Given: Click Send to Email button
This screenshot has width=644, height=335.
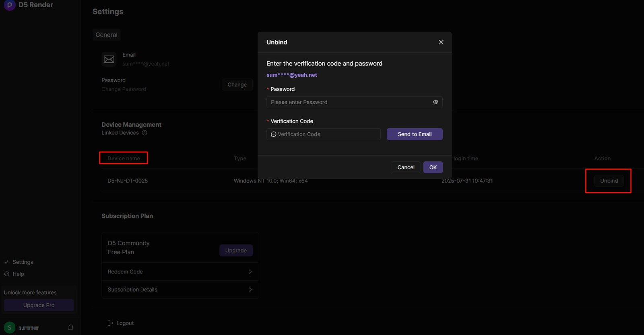Looking at the screenshot, I should coord(415,134).
